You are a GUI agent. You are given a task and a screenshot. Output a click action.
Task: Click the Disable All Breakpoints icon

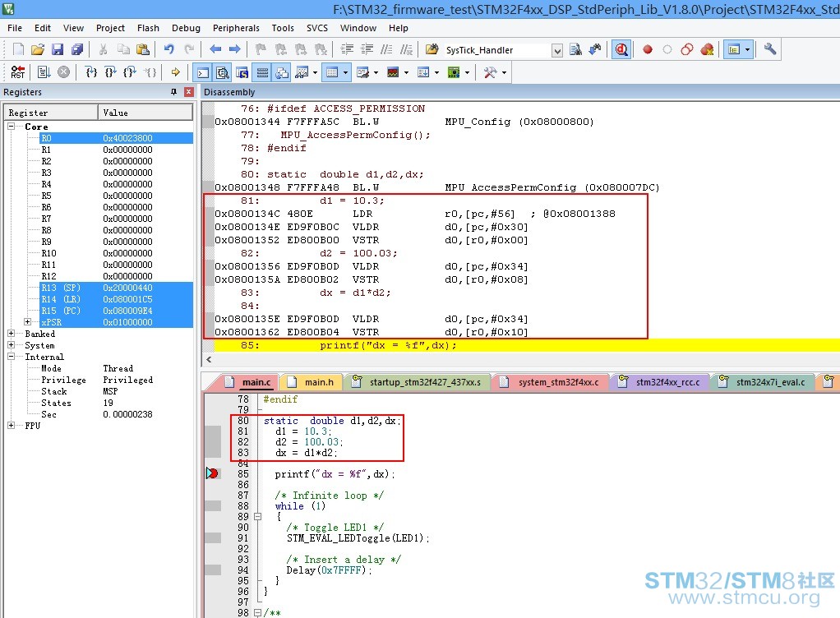[x=687, y=50]
